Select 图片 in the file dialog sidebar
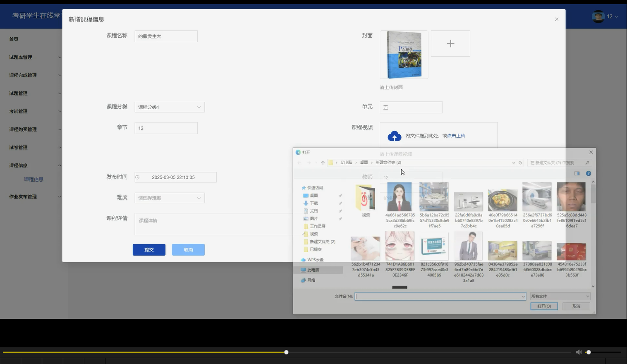The image size is (627, 364). pos(311,218)
